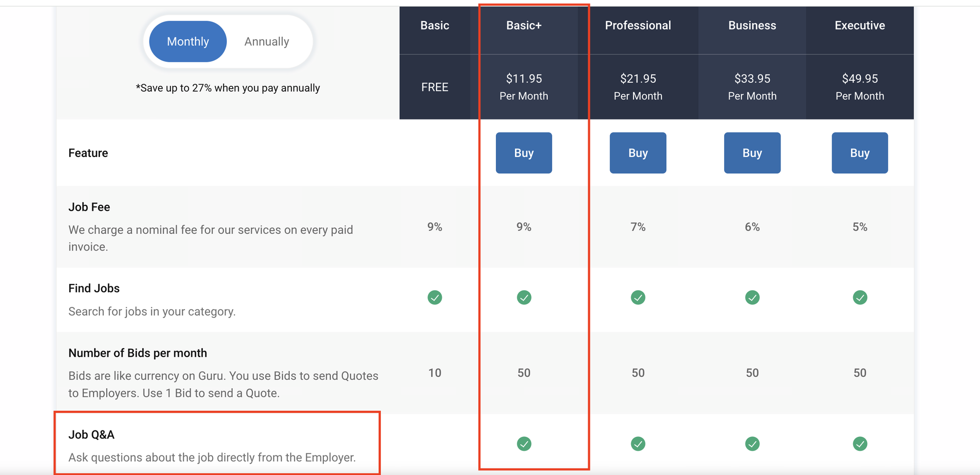This screenshot has width=980, height=475.
Task: Click the Job Q&A checkmark under Basic+
Action: pyautogui.click(x=524, y=444)
